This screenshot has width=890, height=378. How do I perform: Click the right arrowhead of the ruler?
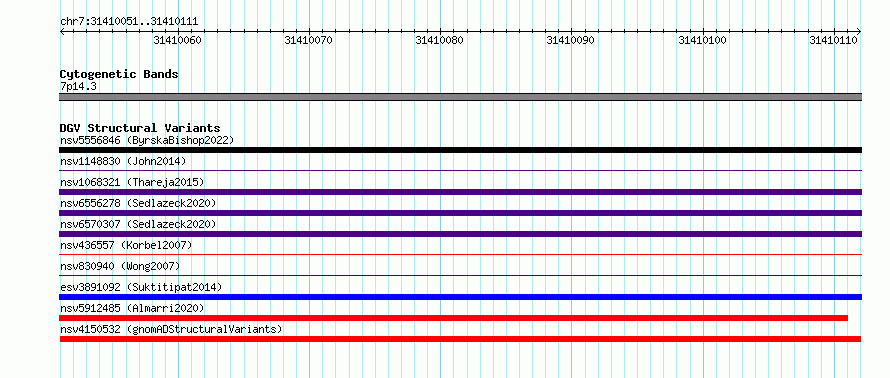pos(859,32)
